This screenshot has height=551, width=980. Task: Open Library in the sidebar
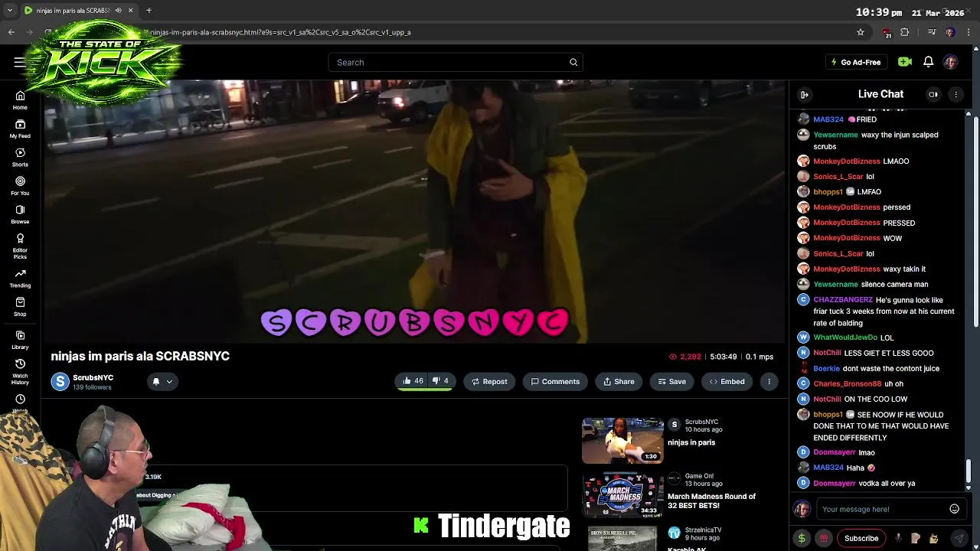pos(20,340)
